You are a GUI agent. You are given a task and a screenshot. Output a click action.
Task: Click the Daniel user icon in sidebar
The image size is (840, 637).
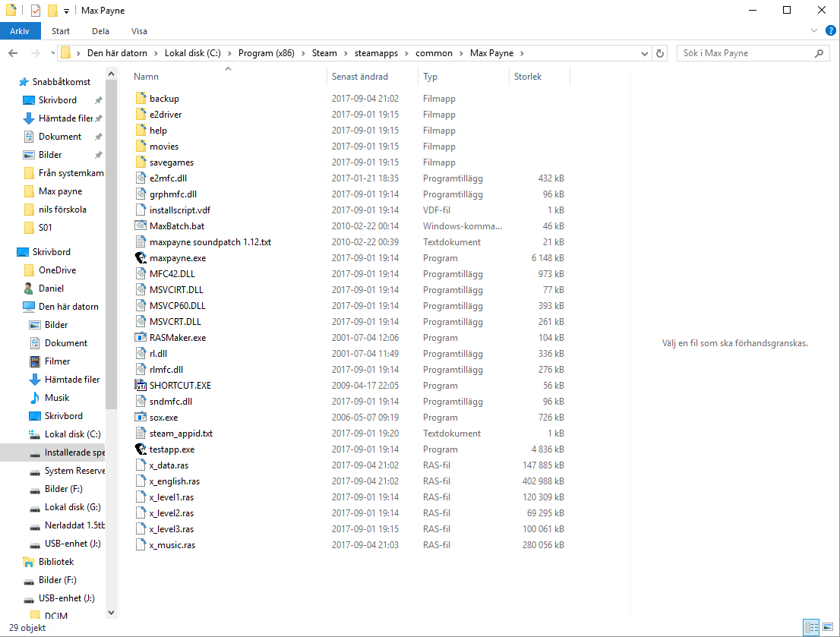(28, 289)
